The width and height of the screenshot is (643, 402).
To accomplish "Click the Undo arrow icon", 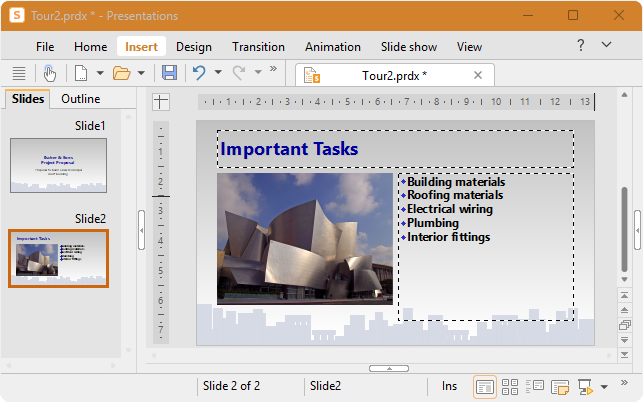I will [199, 73].
